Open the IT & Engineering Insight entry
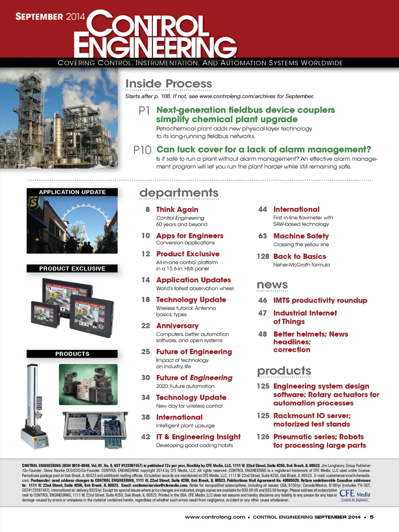 pyautogui.click(x=198, y=437)
